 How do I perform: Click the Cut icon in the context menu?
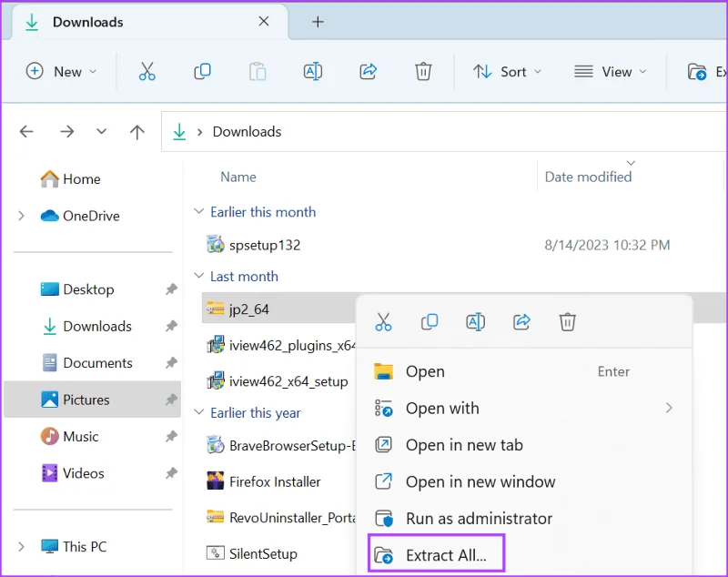point(383,321)
